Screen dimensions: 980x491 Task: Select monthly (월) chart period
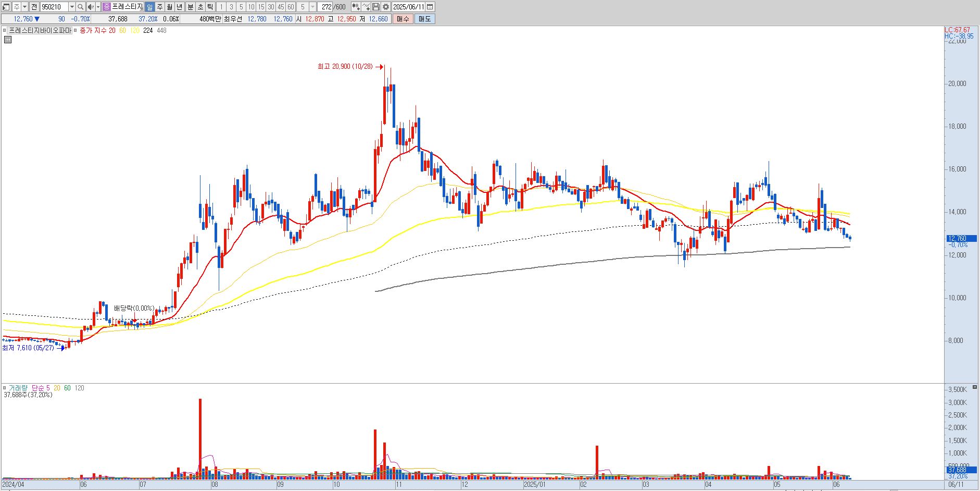click(x=170, y=7)
